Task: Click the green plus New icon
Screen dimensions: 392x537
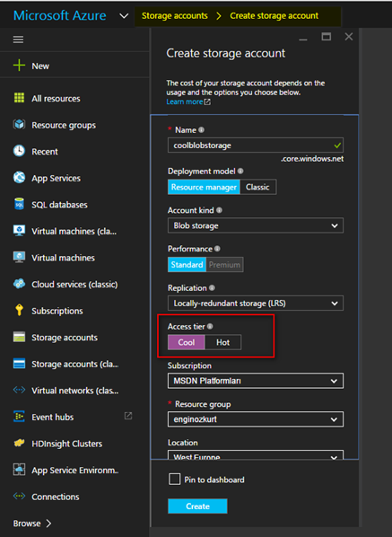Action: pos(19,65)
